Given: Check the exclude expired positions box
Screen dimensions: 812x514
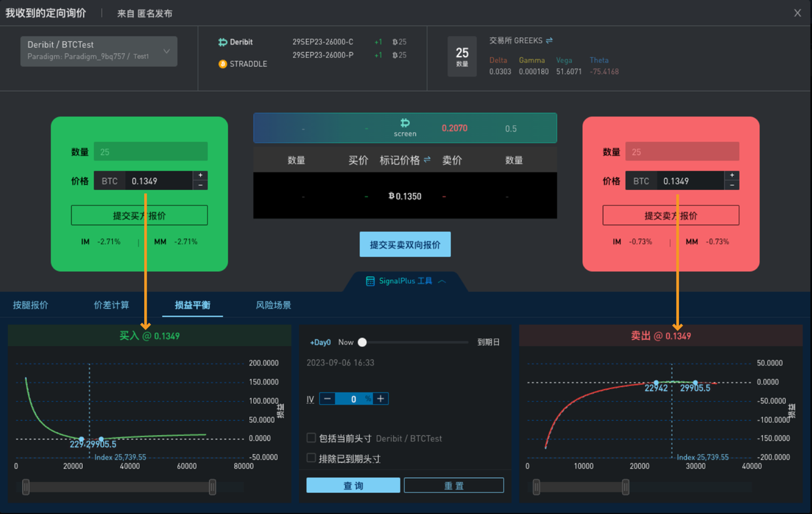Looking at the screenshot, I should (311, 458).
